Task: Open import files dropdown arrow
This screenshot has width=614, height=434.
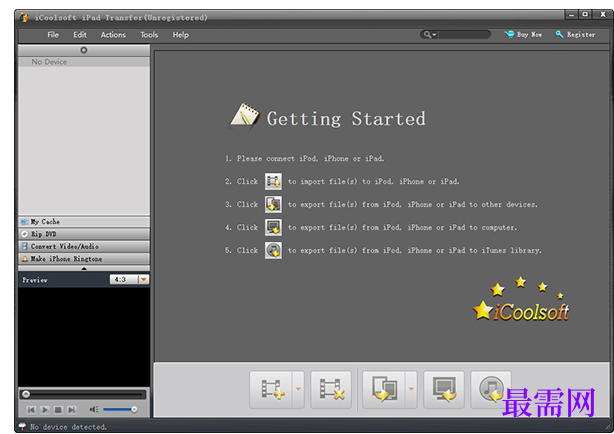Action: point(298,389)
